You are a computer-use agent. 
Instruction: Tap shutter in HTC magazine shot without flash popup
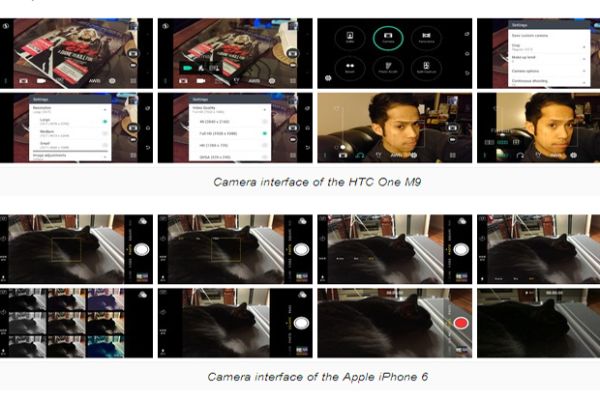click(x=133, y=53)
